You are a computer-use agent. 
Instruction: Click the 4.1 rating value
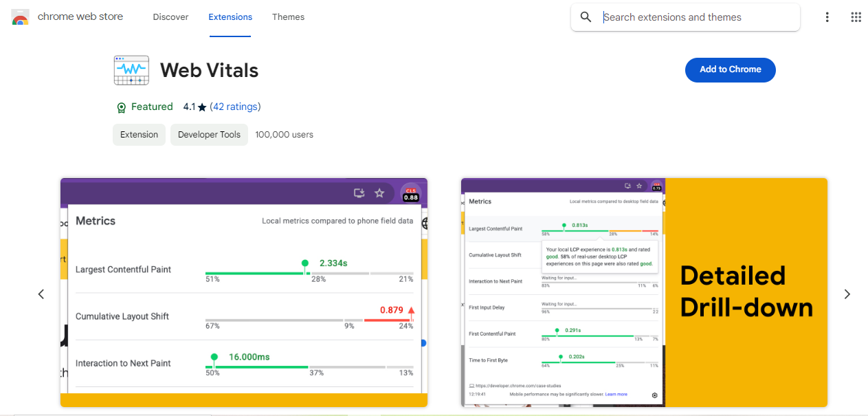tap(189, 107)
